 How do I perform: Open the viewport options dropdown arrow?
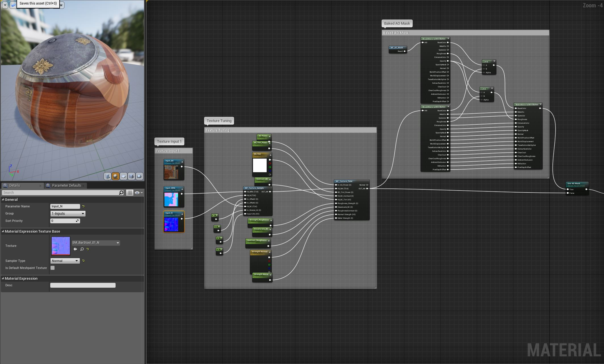[5, 5]
